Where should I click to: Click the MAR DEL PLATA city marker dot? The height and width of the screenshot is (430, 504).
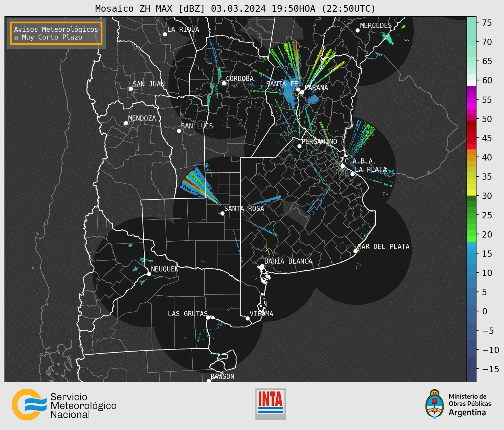pyautogui.click(x=356, y=251)
